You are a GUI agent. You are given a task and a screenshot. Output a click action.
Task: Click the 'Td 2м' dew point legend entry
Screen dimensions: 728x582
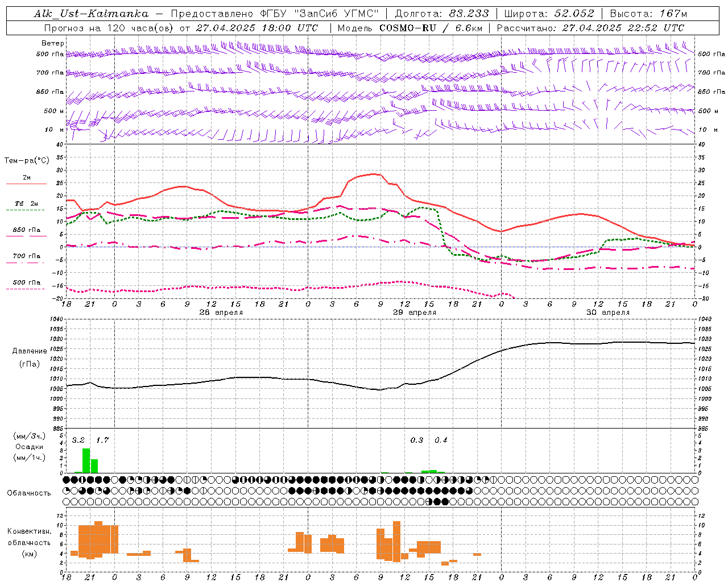(x=27, y=204)
